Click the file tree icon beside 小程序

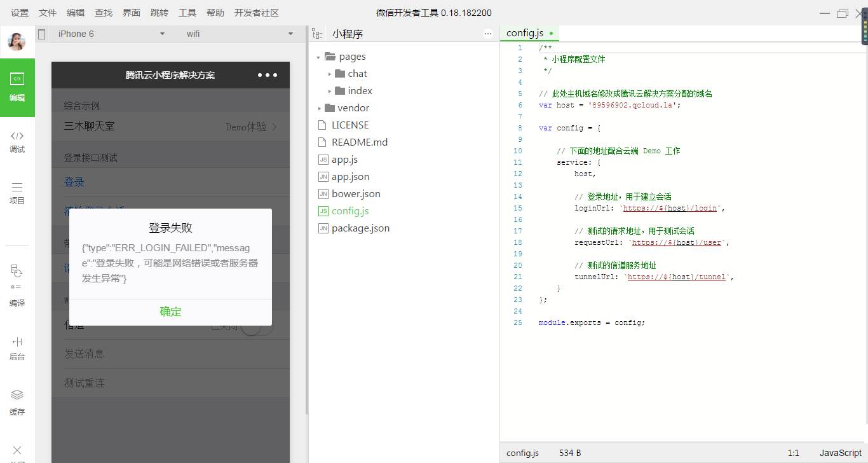317,34
